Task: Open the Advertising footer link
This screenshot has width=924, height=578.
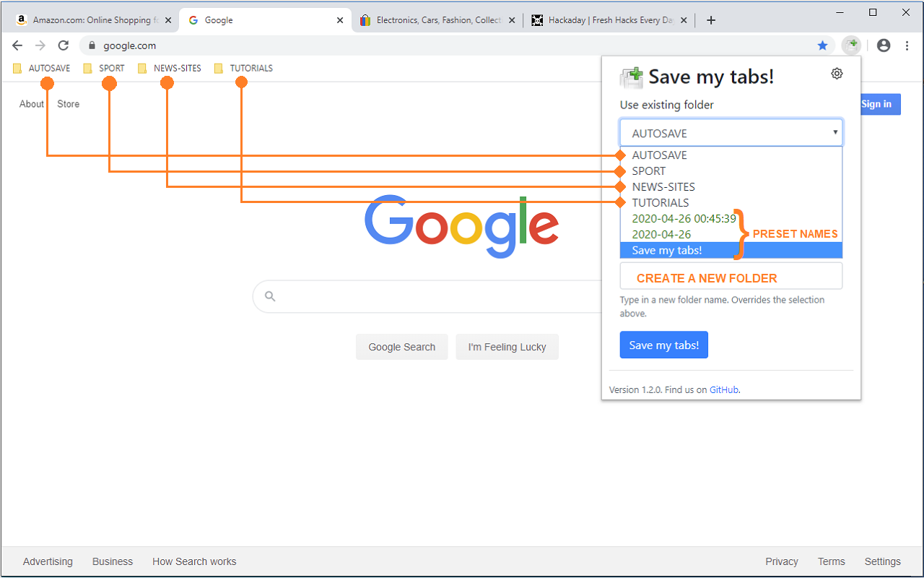Action: [x=48, y=561]
